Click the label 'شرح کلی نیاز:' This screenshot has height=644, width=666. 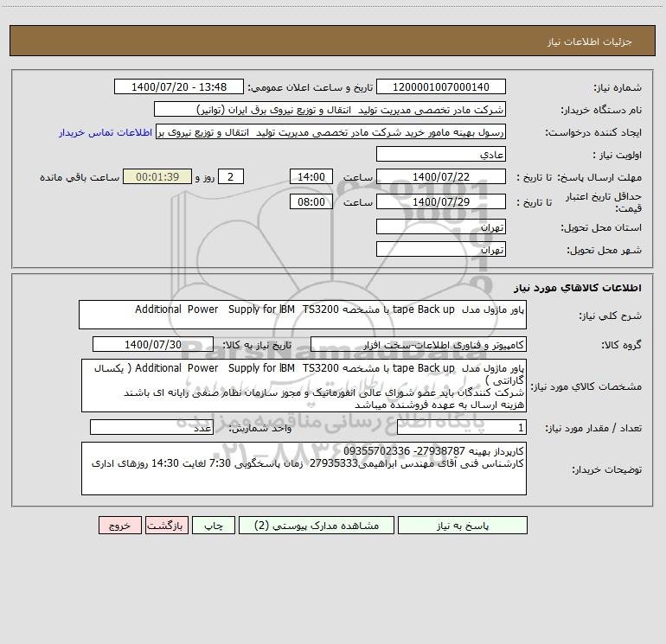[610, 316]
